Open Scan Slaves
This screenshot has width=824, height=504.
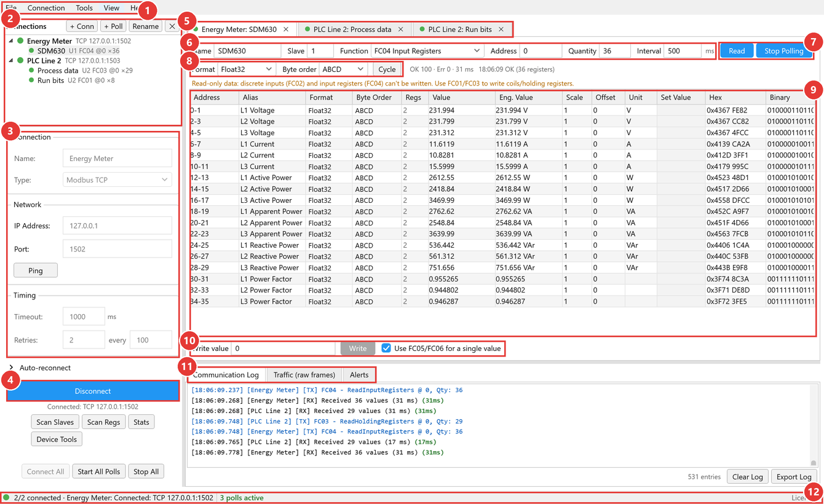point(55,422)
